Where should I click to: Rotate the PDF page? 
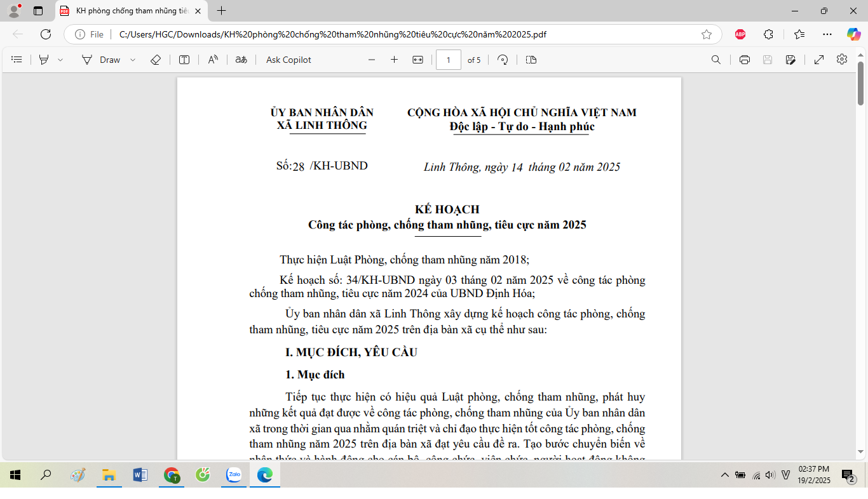click(x=503, y=60)
